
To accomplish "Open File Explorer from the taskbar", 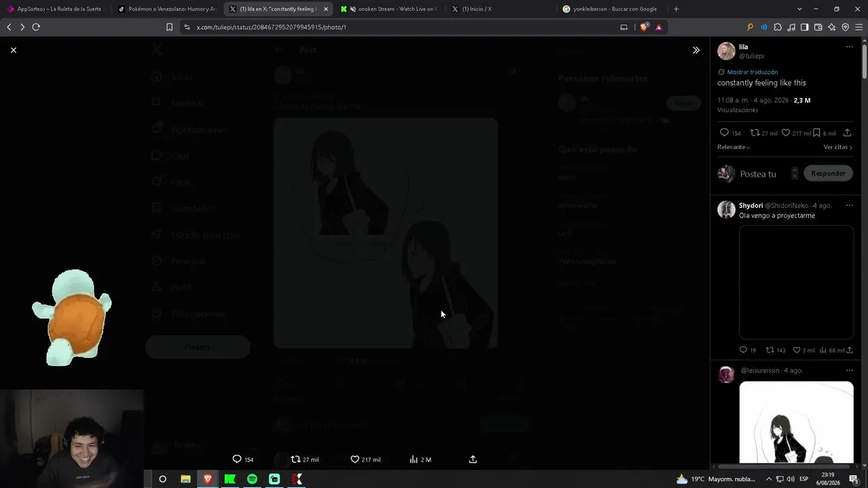I will click(185, 479).
